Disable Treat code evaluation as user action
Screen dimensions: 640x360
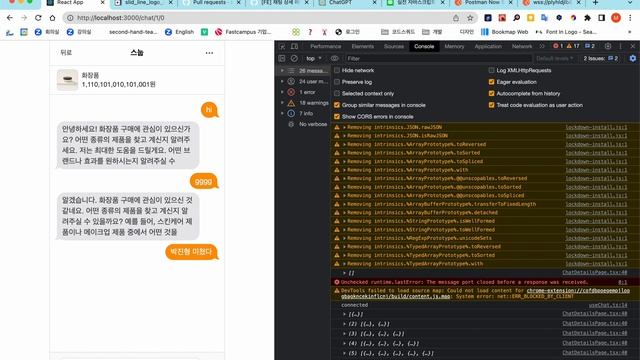(491, 105)
